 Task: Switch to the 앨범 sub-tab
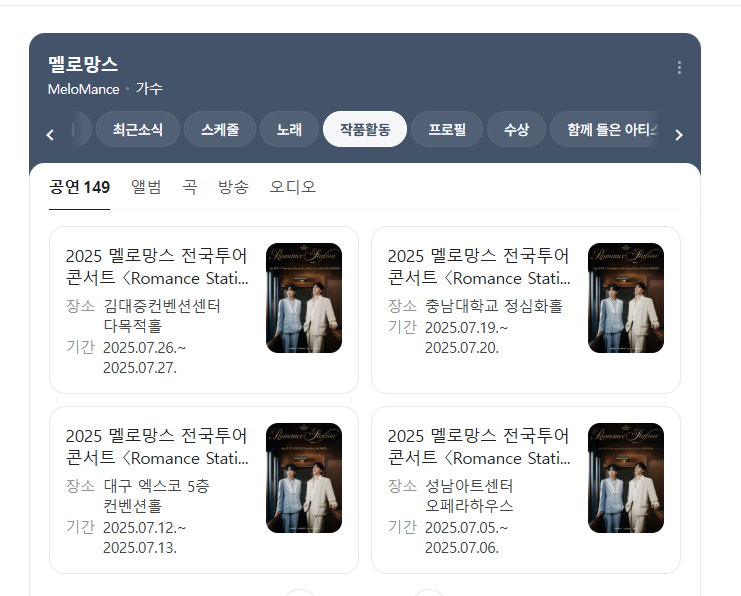(x=146, y=187)
